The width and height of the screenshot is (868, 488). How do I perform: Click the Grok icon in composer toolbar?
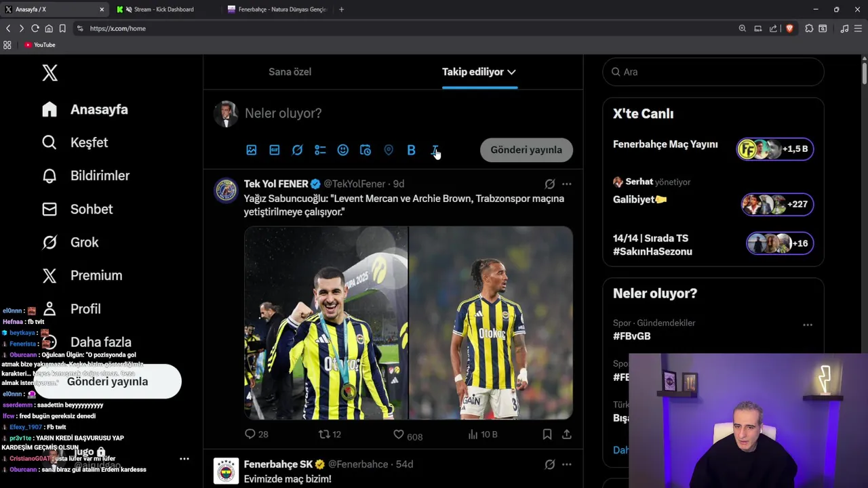point(297,150)
